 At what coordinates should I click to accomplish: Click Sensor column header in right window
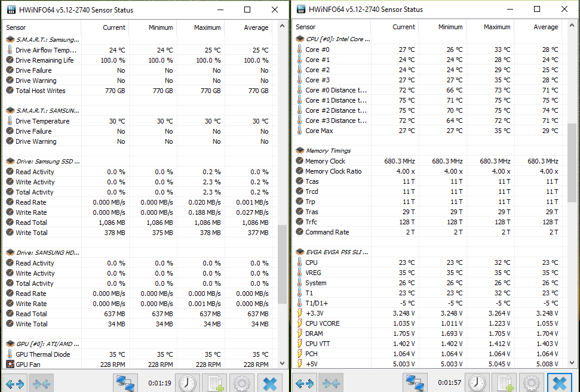pyautogui.click(x=332, y=27)
